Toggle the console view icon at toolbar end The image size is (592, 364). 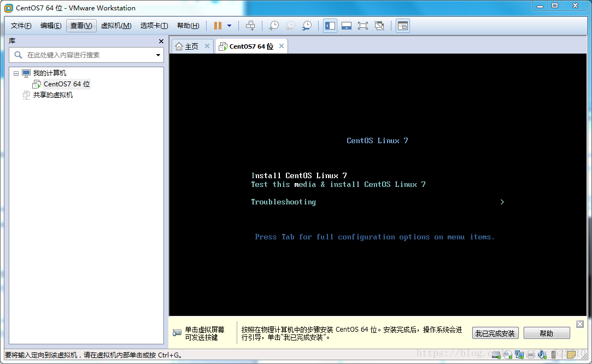(x=403, y=26)
